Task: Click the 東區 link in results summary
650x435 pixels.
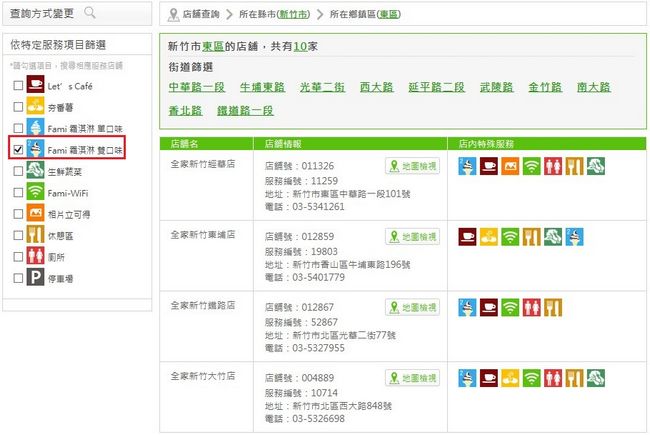Action: tap(213, 46)
